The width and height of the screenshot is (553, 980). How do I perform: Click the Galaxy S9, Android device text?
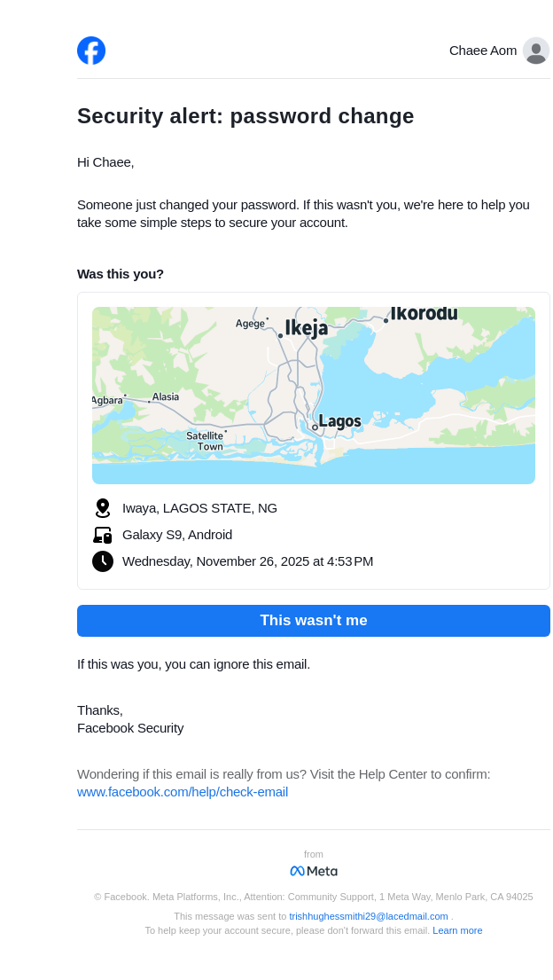pyautogui.click(x=177, y=535)
